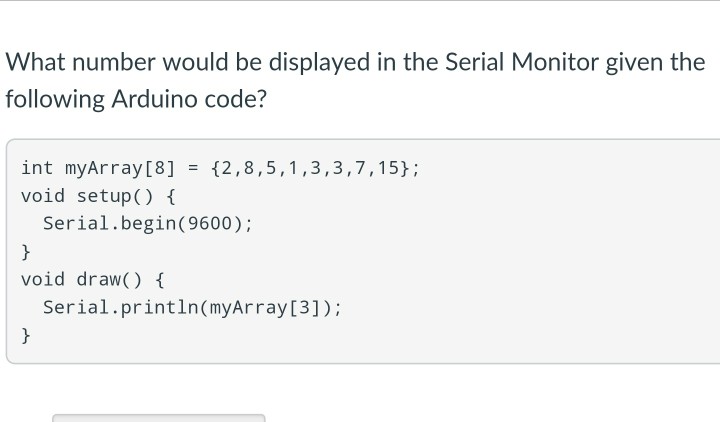The image size is (720, 422).
Task: Click the word 'println' in code
Action: click(x=159, y=309)
